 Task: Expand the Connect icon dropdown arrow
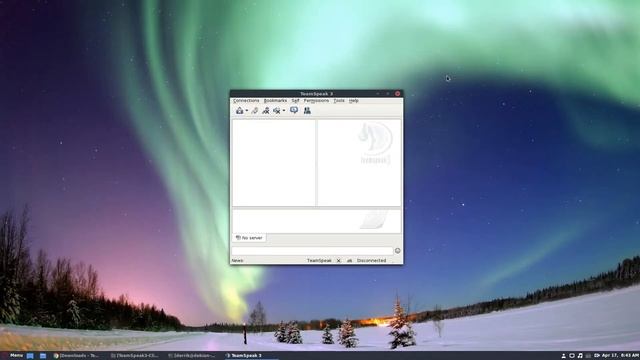(247, 111)
